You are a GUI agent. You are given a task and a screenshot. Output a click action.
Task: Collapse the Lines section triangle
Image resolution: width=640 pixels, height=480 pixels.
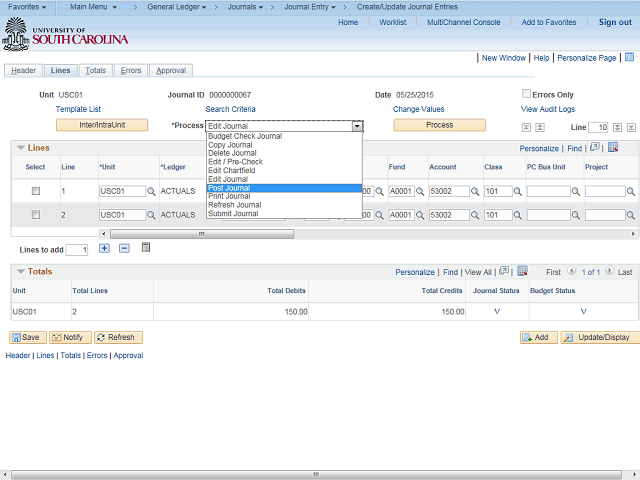(x=20, y=148)
